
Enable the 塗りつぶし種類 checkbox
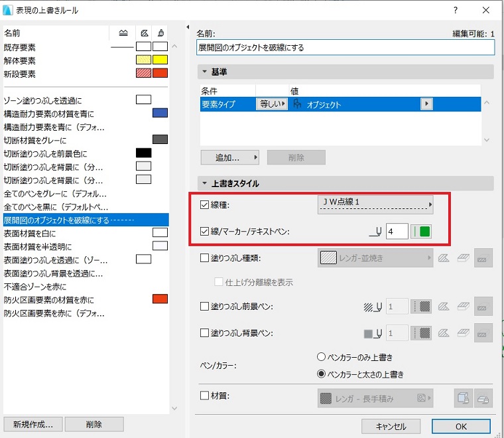coord(204,258)
